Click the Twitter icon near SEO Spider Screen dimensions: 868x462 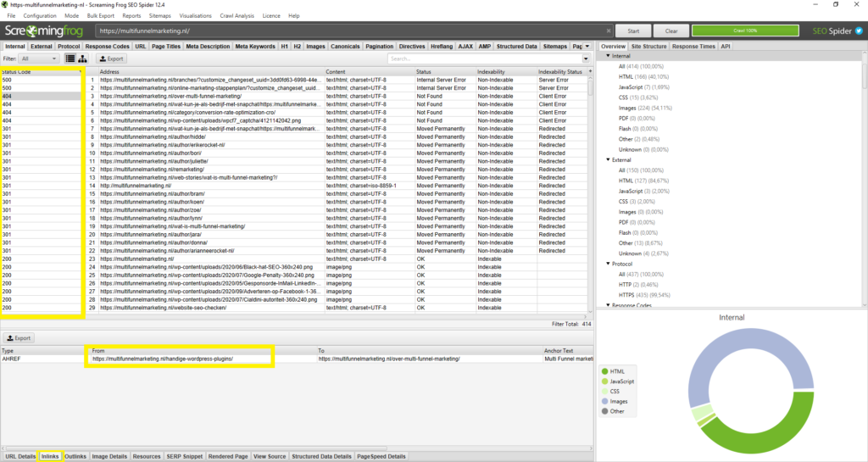[860, 31]
